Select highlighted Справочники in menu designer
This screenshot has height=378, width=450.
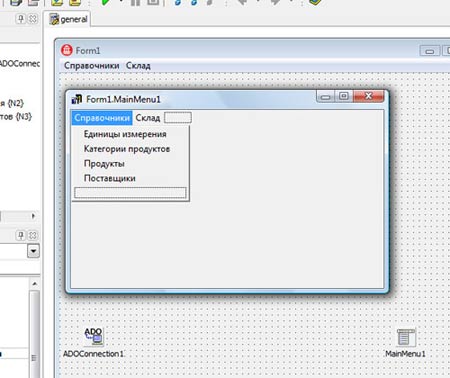[x=102, y=118]
